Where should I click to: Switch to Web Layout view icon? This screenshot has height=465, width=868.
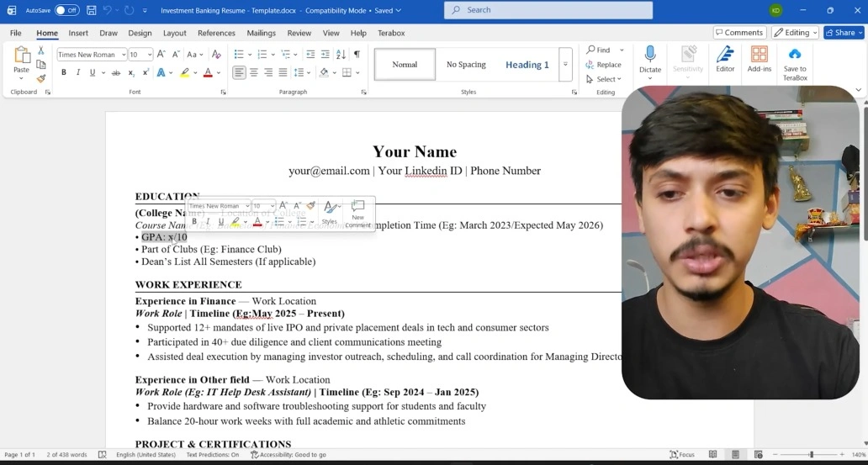758,454
